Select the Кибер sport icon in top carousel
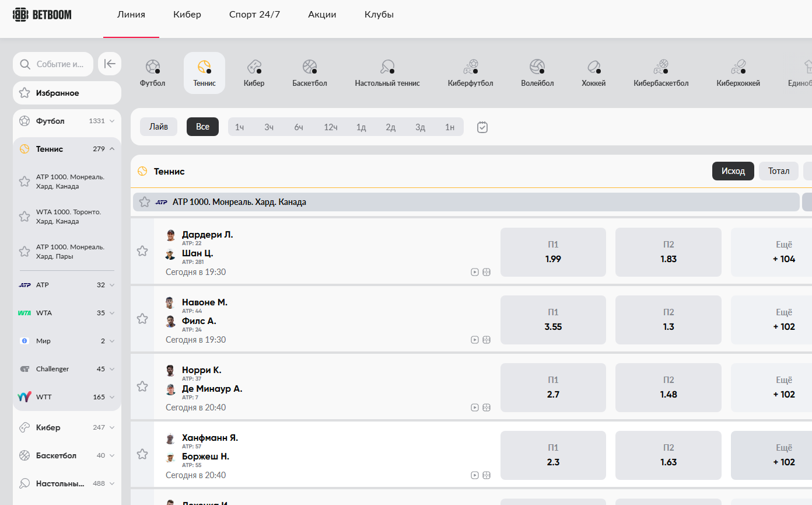Screen dimensions: 812x505 click(x=254, y=73)
